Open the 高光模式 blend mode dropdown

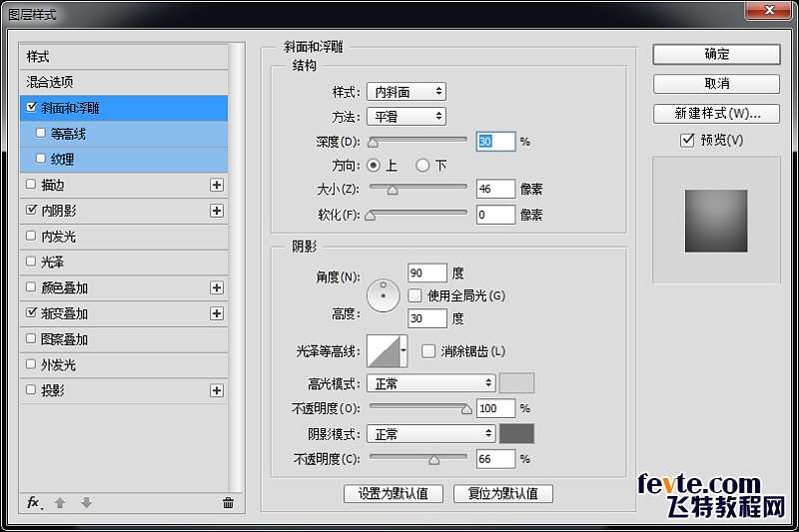[x=430, y=383]
